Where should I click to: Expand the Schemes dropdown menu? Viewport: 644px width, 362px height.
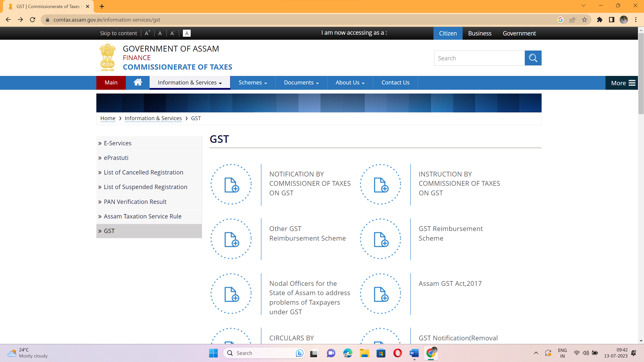click(253, 82)
